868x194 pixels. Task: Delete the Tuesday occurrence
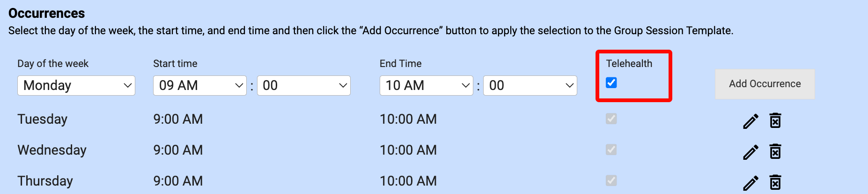[775, 120]
